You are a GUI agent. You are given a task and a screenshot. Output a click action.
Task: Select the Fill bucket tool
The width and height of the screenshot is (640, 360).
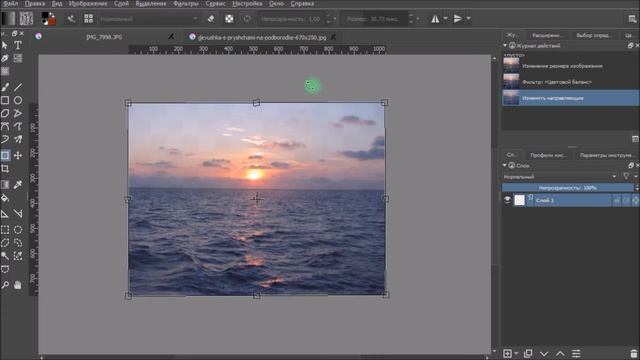[x=5, y=198]
